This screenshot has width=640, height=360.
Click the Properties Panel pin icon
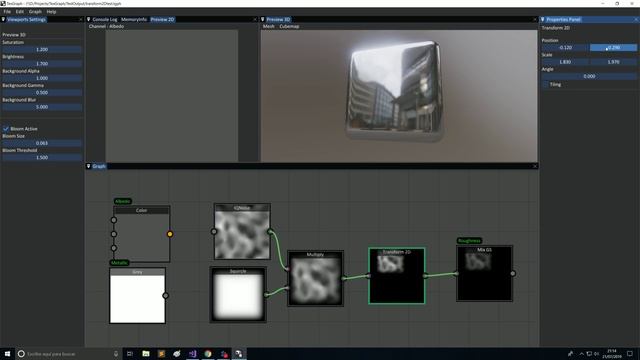point(542,19)
